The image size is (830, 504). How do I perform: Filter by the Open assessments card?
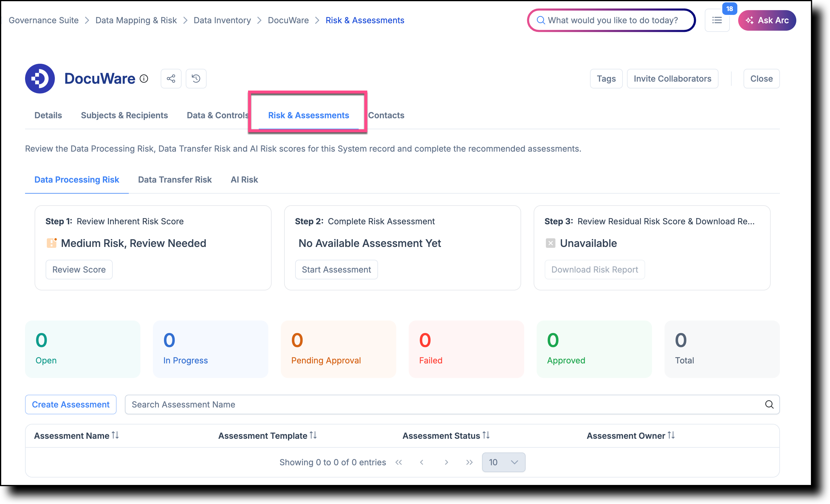pyautogui.click(x=83, y=349)
